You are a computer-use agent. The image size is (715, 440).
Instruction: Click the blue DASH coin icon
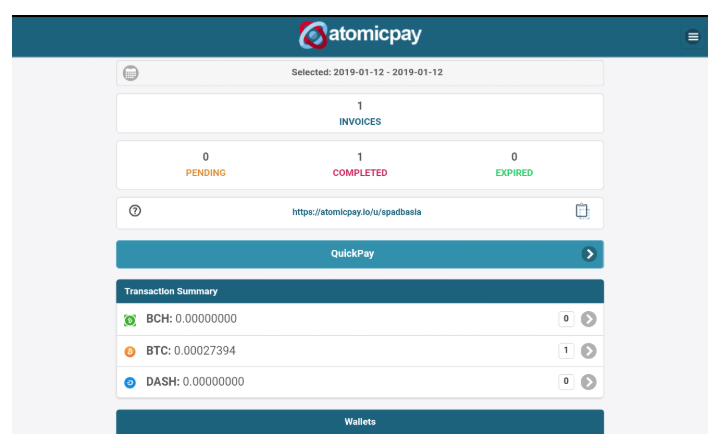coord(130,383)
